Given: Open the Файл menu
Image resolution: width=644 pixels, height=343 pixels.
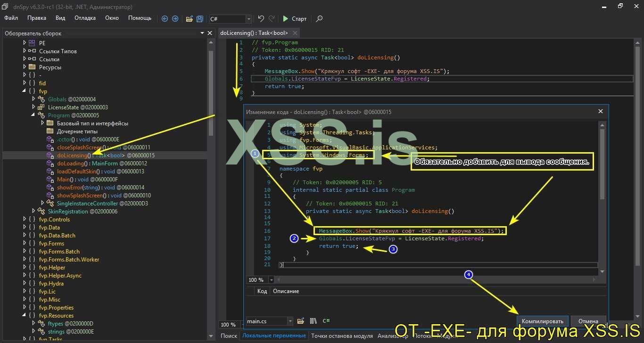Looking at the screenshot, I should (11, 18).
